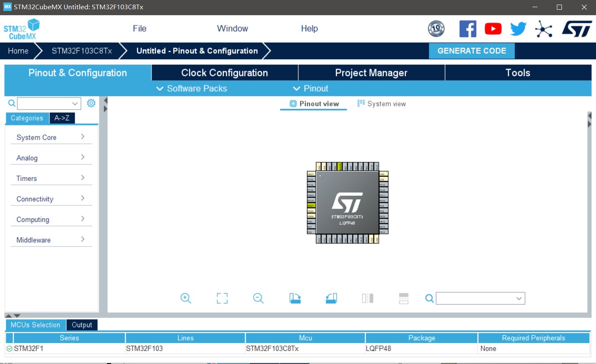Click the ST logo

pos(577,29)
